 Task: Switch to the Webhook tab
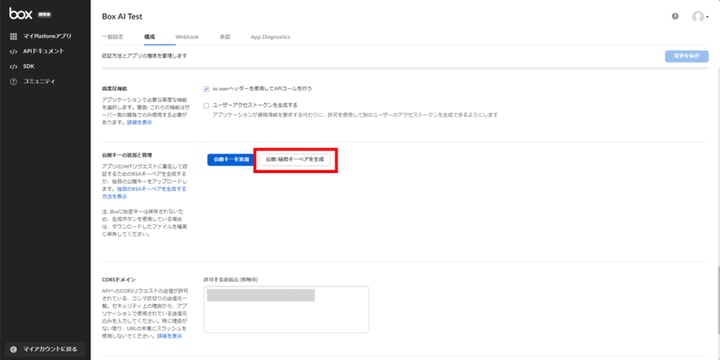(187, 37)
